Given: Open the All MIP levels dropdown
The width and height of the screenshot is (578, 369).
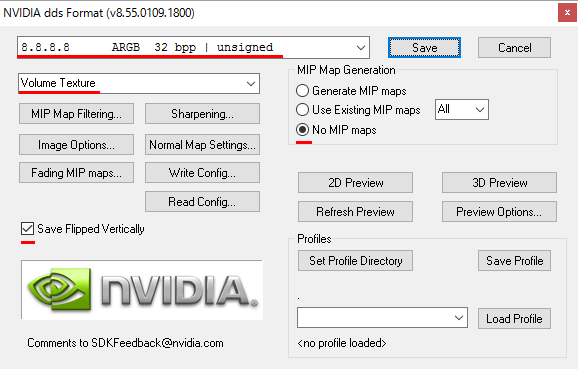Looking at the screenshot, I should click(462, 109).
